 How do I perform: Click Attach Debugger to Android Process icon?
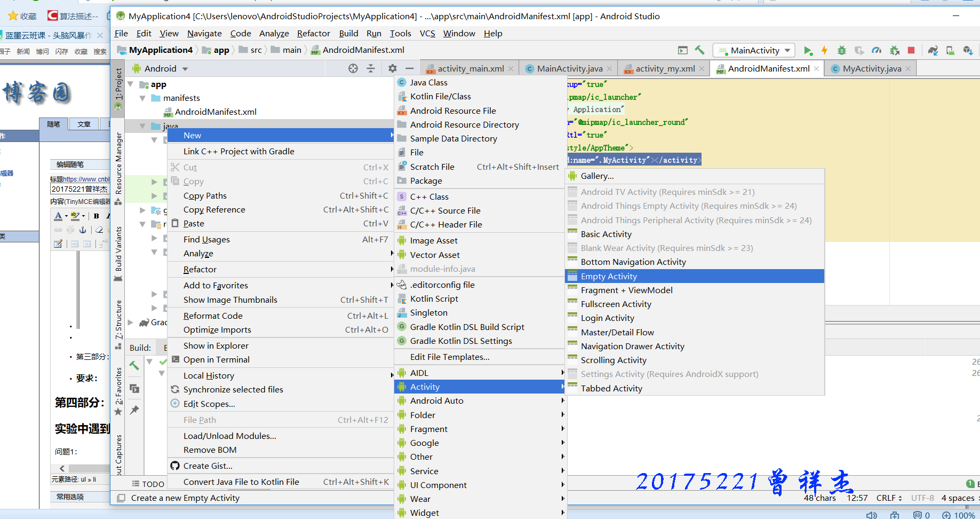[895, 50]
